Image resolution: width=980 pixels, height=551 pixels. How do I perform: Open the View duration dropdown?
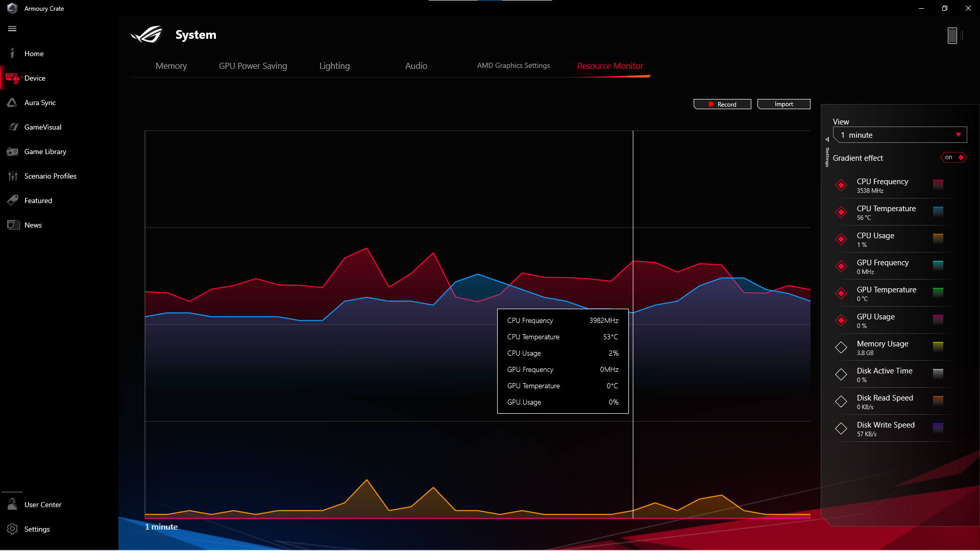(x=899, y=135)
